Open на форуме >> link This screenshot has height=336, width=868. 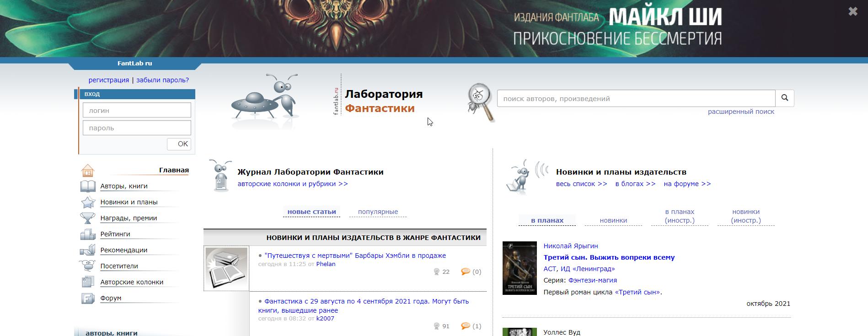pyautogui.click(x=687, y=184)
